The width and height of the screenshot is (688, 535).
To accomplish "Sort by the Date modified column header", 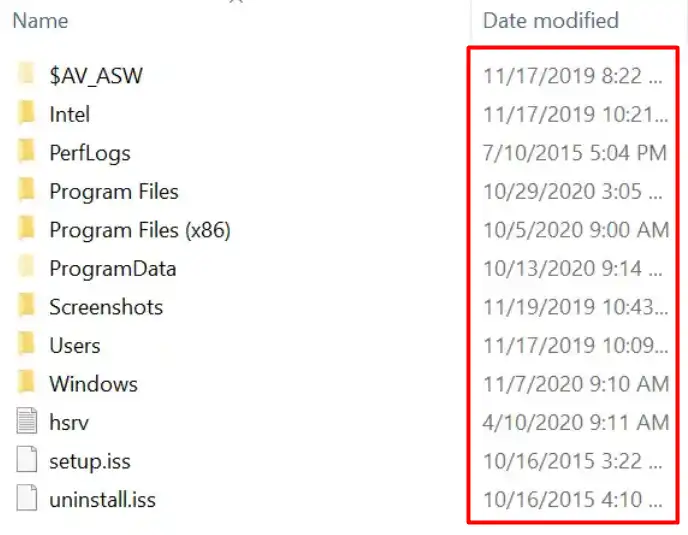I will [550, 20].
